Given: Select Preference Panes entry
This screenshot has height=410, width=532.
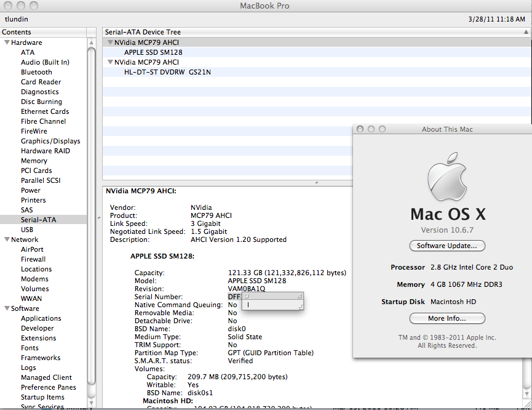Looking at the screenshot, I should pos(48,387).
